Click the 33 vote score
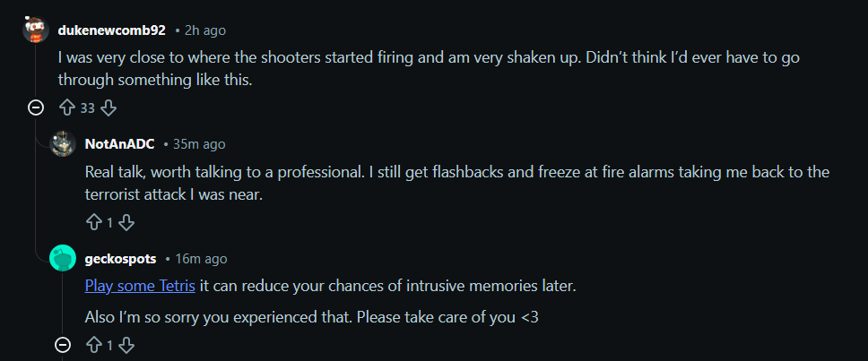The width and height of the screenshot is (868, 361). pyautogui.click(x=87, y=108)
